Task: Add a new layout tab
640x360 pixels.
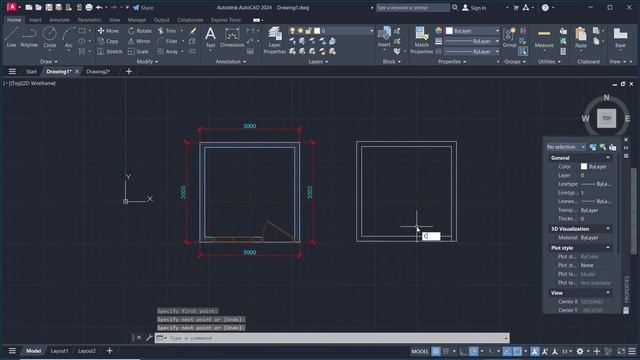Action: coord(109,351)
